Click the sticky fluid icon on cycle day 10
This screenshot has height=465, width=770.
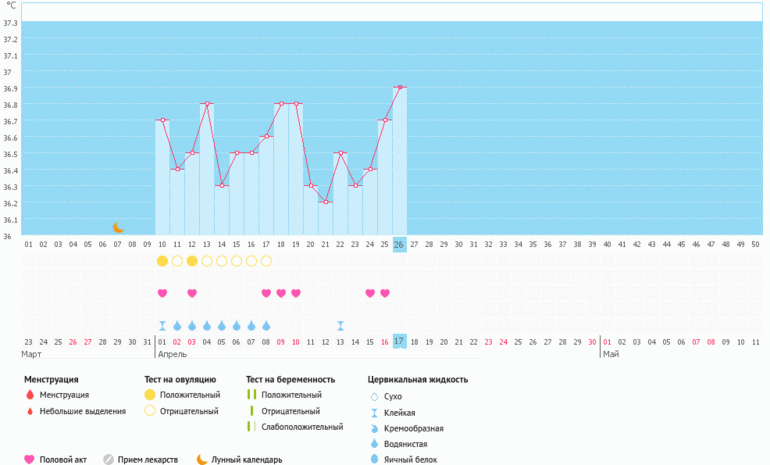[162, 325]
